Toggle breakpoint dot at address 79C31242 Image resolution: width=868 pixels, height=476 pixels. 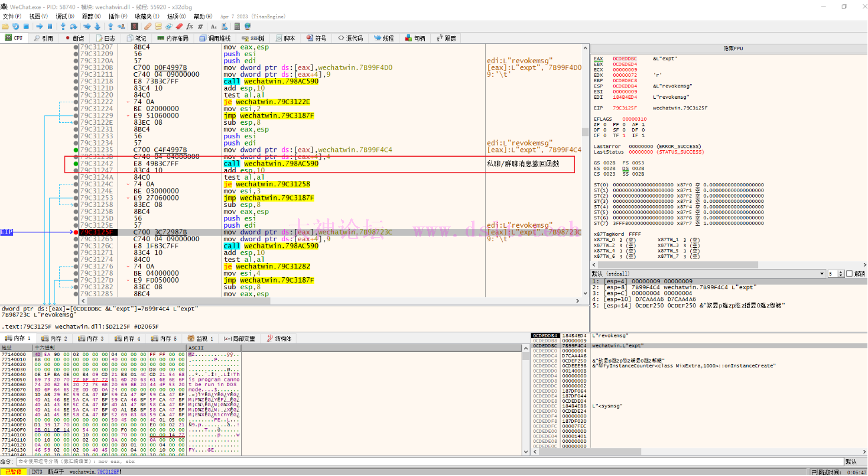click(x=76, y=163)
